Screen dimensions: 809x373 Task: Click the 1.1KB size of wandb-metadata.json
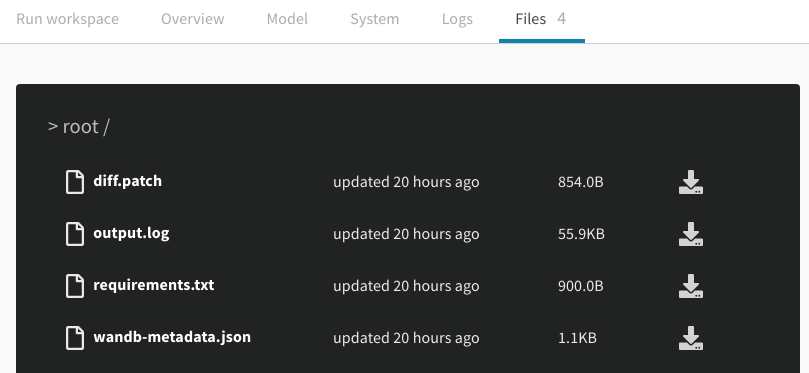coord(577,338)
